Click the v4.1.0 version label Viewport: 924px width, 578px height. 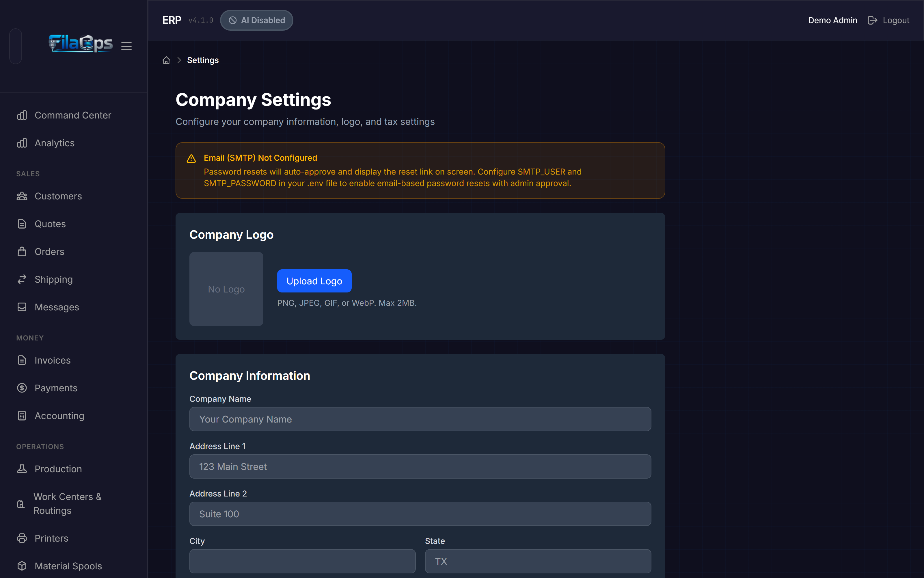click(201, 20)
